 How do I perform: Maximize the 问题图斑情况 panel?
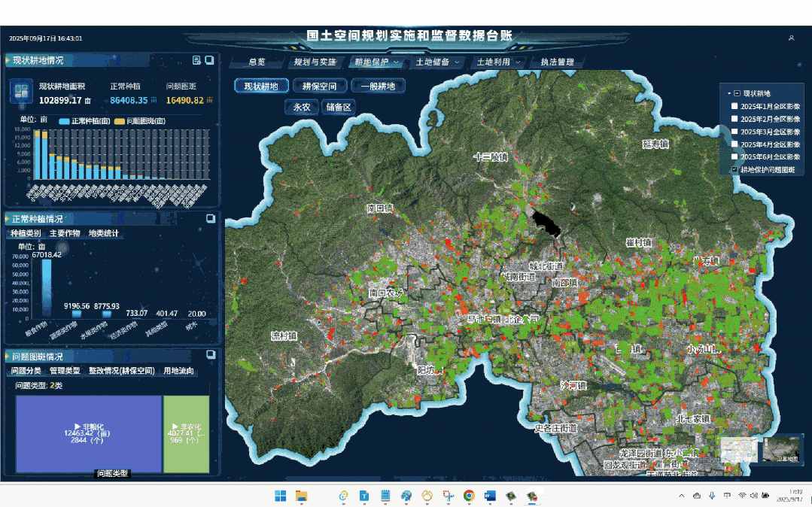[x=210, y=356]
